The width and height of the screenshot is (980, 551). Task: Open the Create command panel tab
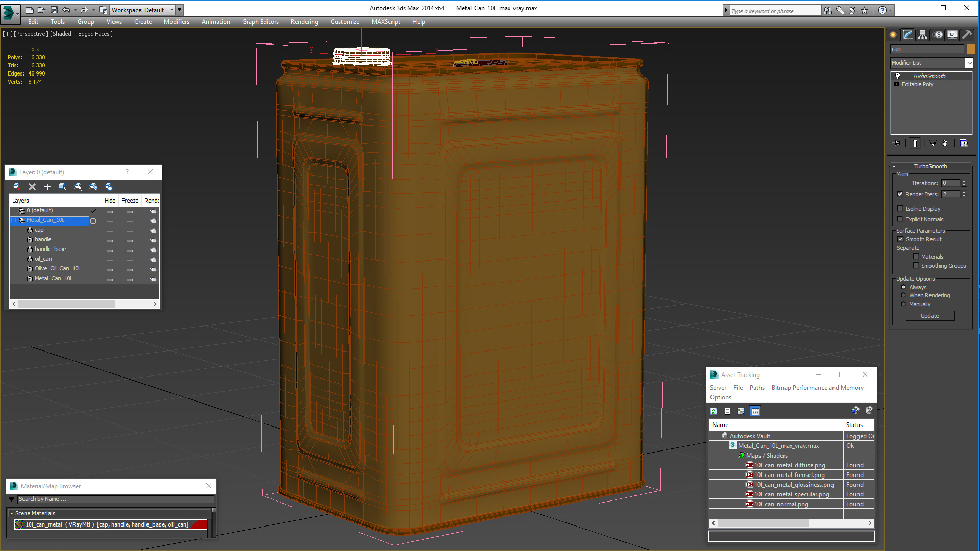[x=893, y=35]
